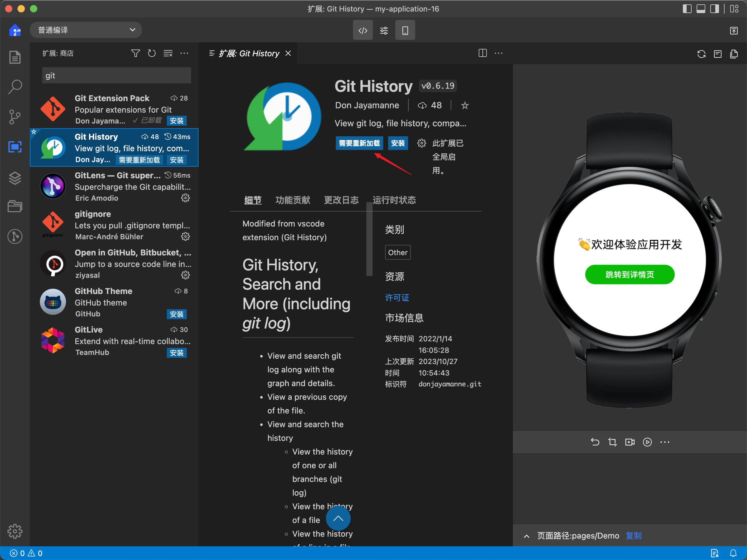
Task: Open the Explorer files icon in activity bar
Action: (x=15, y=57)
